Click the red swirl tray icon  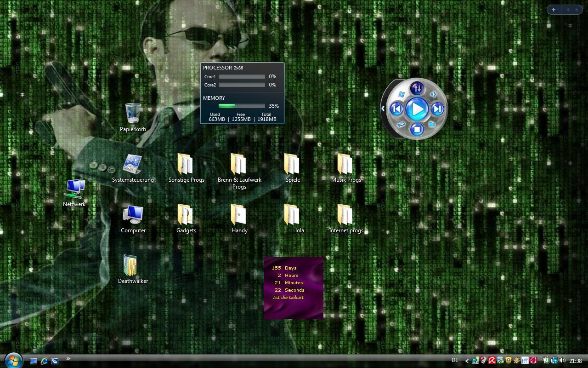533,361
